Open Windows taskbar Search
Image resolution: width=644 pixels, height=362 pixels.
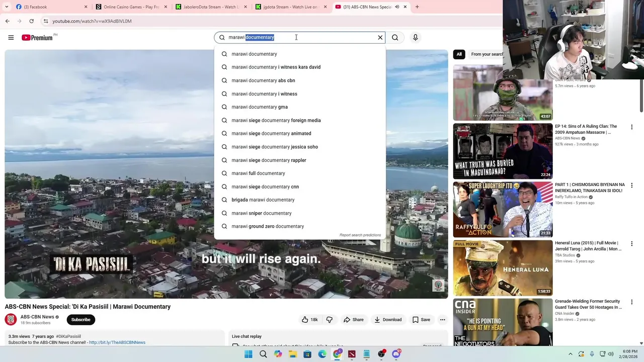coord(263,354)
